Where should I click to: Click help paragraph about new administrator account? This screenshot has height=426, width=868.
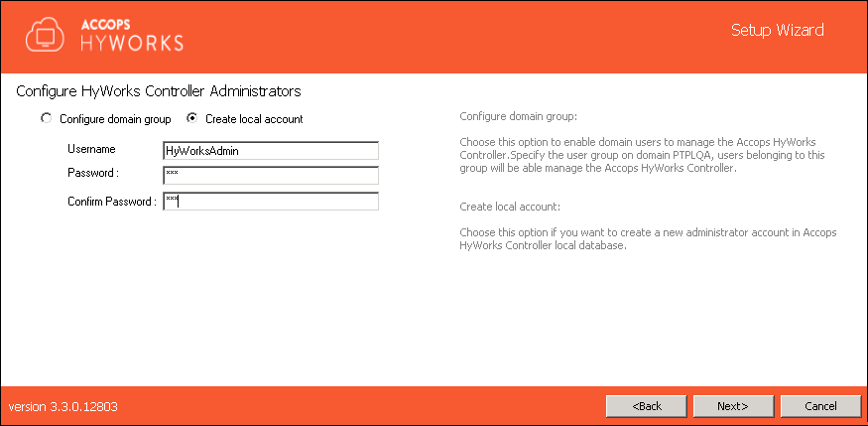point(648,239)
